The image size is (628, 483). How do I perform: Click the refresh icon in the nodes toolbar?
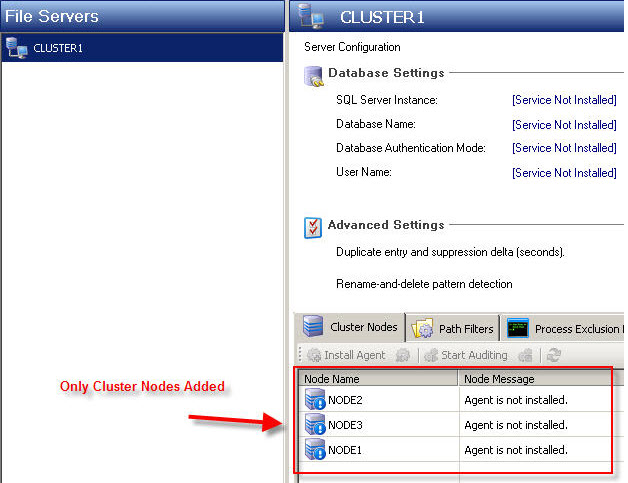pos(554,355)
